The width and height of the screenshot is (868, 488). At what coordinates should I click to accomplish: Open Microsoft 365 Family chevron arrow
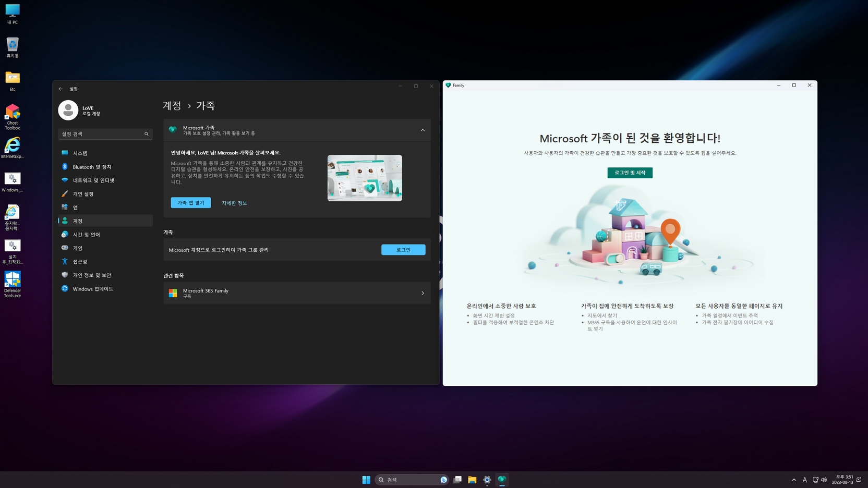pyautogui.click(x=423, y=294)
